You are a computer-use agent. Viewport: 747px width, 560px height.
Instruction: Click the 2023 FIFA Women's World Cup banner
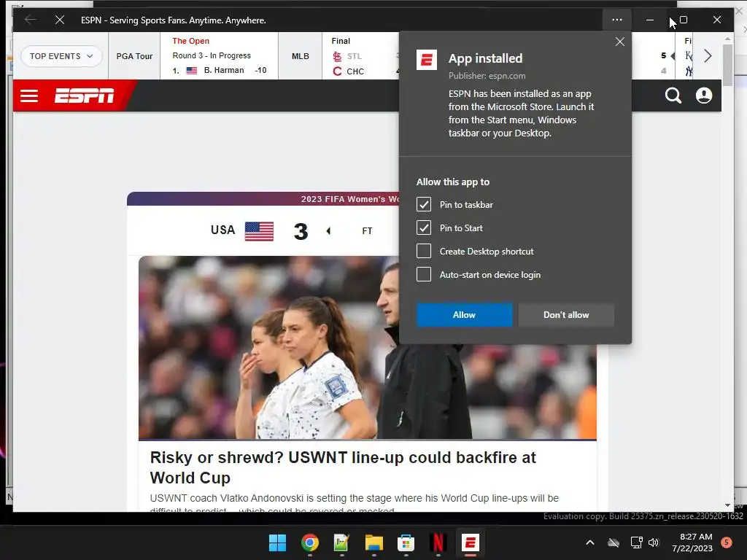pos(263,198)
